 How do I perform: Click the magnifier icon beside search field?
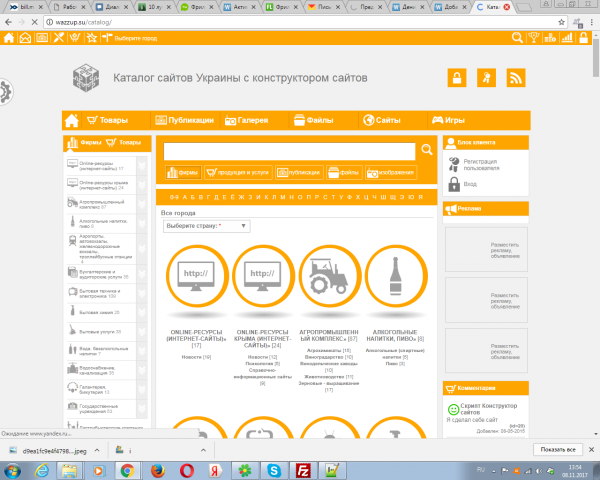point(427,150)
